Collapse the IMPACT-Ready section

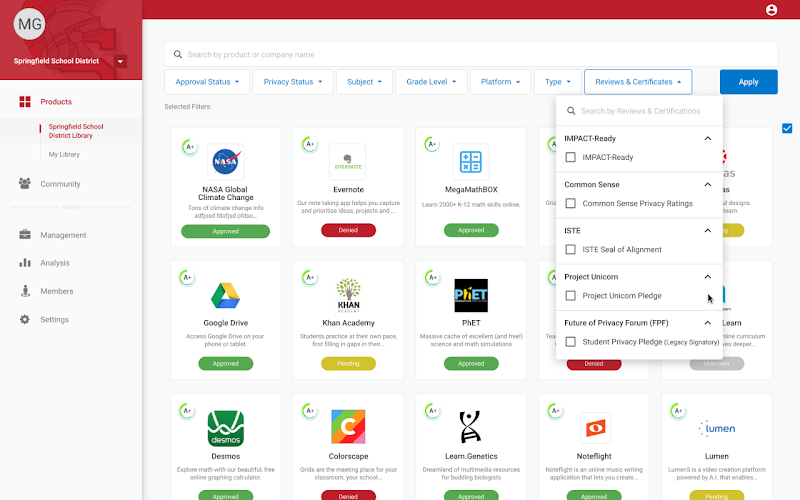[708, 138]
